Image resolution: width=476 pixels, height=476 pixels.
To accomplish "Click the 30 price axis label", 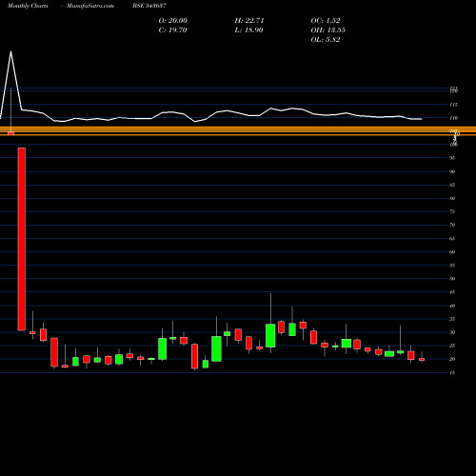I will pyautogui.click(x=452, y=332).
